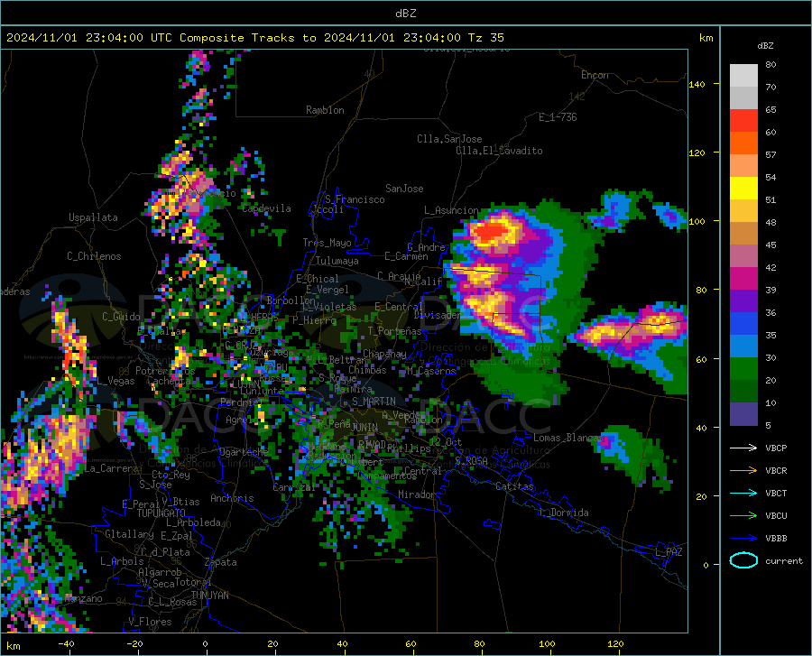Click the S_MARTIN city label
The width and height of the screenshot is (812, 656).
click(x=374, y=402)
